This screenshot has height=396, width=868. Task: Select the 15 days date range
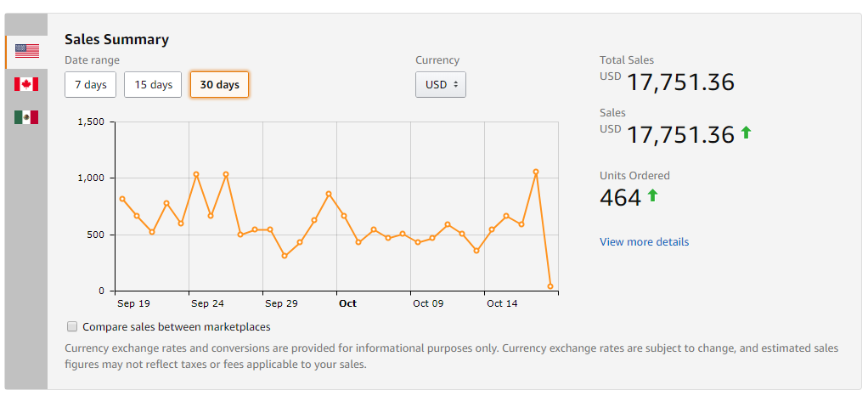tap(153, 85)
